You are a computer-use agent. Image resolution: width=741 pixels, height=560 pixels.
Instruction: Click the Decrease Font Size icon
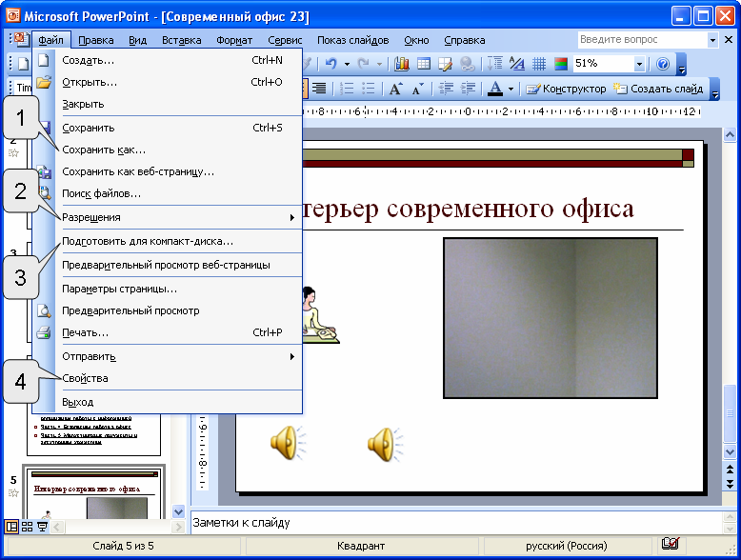coord(418,89)
